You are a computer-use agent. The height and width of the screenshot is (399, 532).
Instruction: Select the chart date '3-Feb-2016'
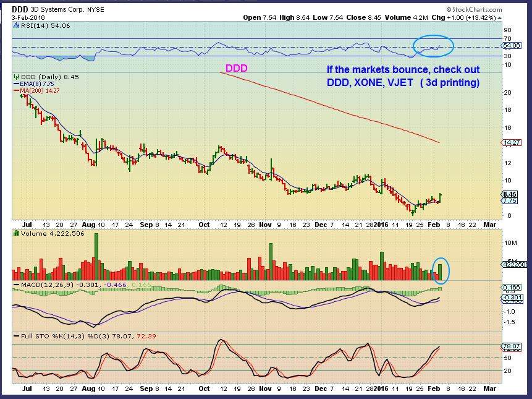coord(28,18)
